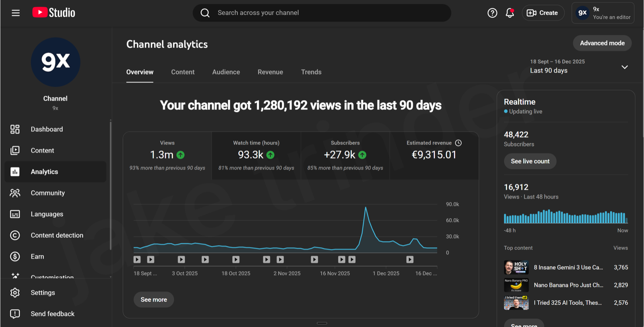Click the video marker above 3 Oct 2025

pyautogui.click(x=182, y=260)
